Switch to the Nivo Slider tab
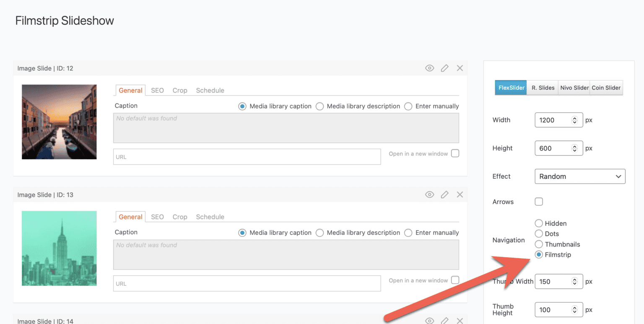The width and height of the screenshot is (644, 324). pyautogui.click(x=574, y=88)
